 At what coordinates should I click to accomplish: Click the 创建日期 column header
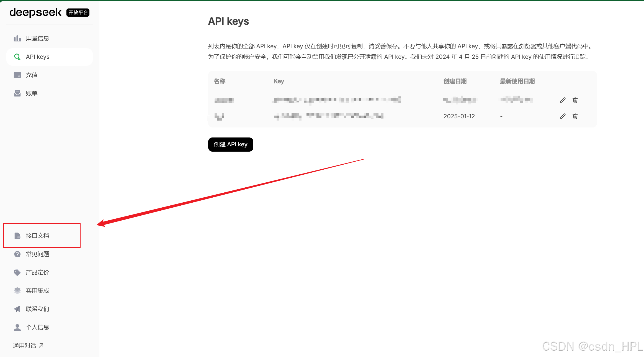pyautogui.click(x=455, y=81)
